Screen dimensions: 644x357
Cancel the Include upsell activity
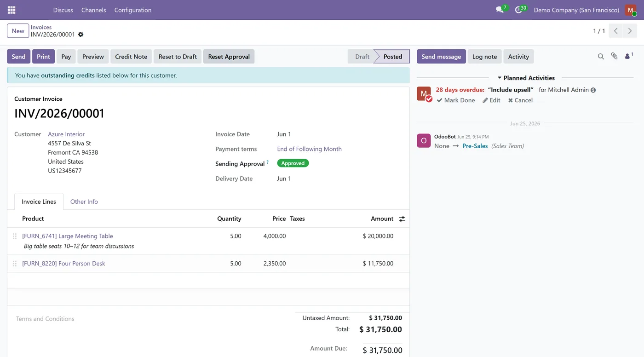pos(520,100)
